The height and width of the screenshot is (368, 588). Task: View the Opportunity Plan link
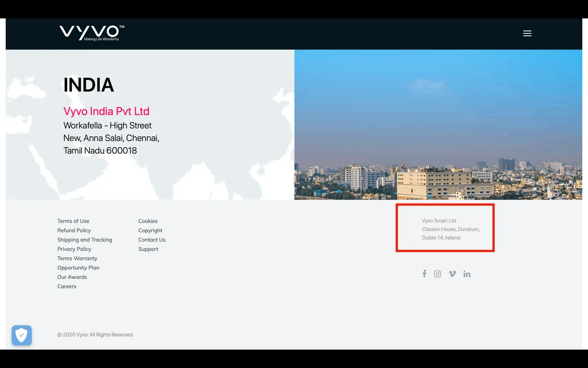pos(78,268)
